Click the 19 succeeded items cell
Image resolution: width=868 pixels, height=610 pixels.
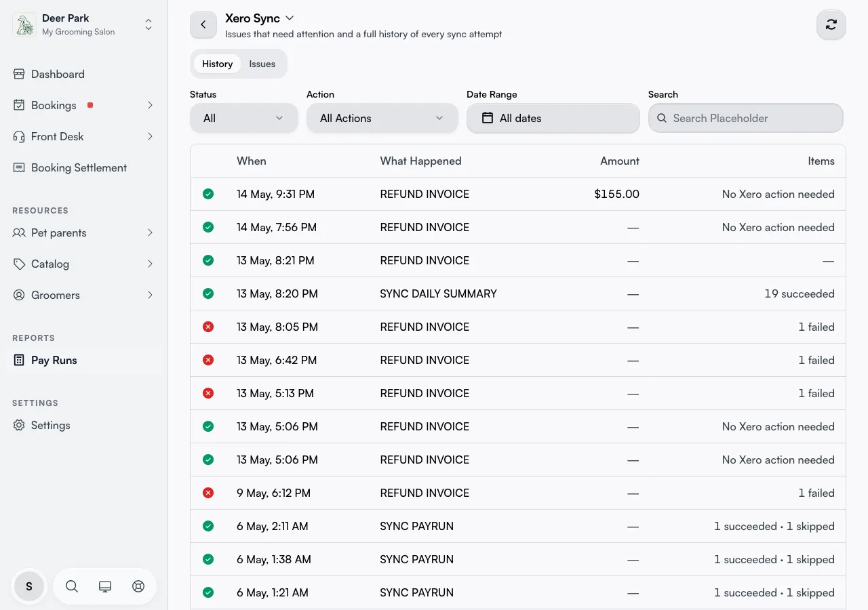(800, 293)
